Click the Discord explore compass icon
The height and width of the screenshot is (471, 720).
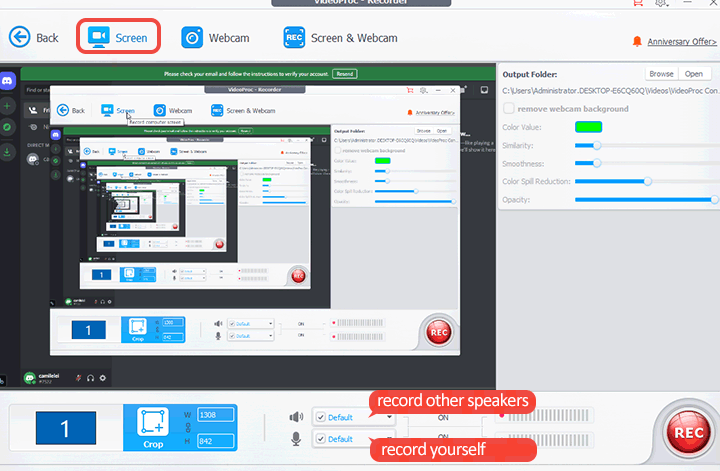click(x=7, y=127)
